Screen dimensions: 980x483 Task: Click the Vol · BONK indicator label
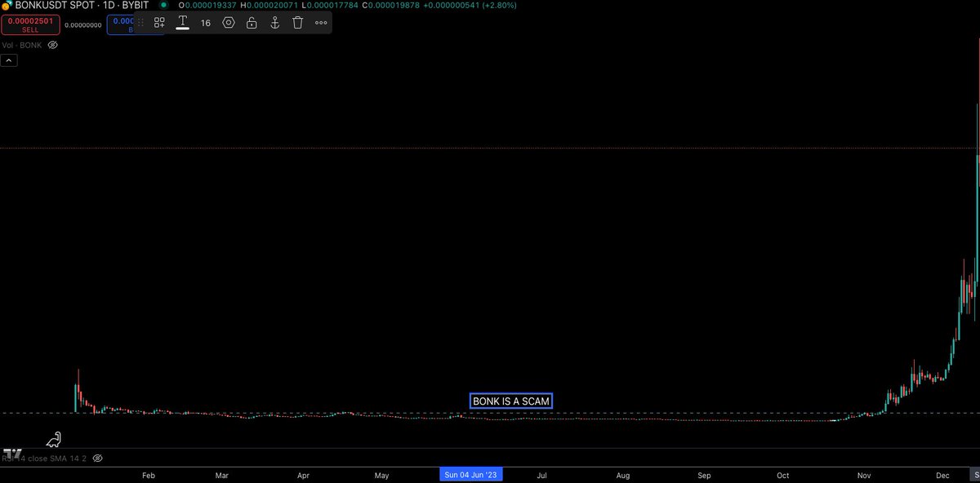22,45
